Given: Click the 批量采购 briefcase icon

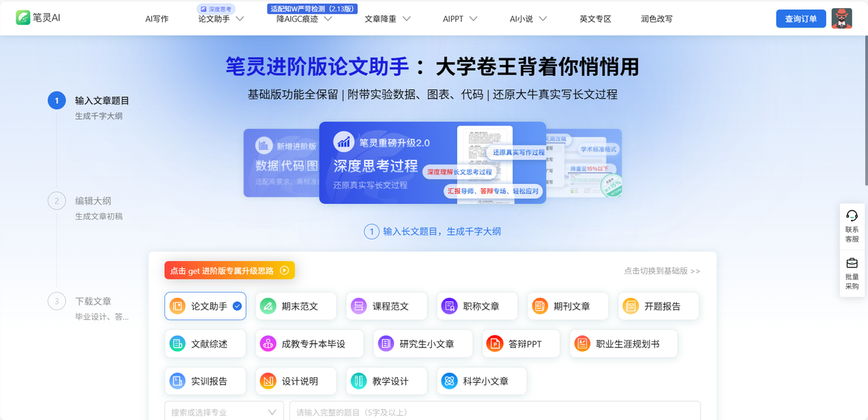Looking at the screenshot, I should tap(852, 263).
